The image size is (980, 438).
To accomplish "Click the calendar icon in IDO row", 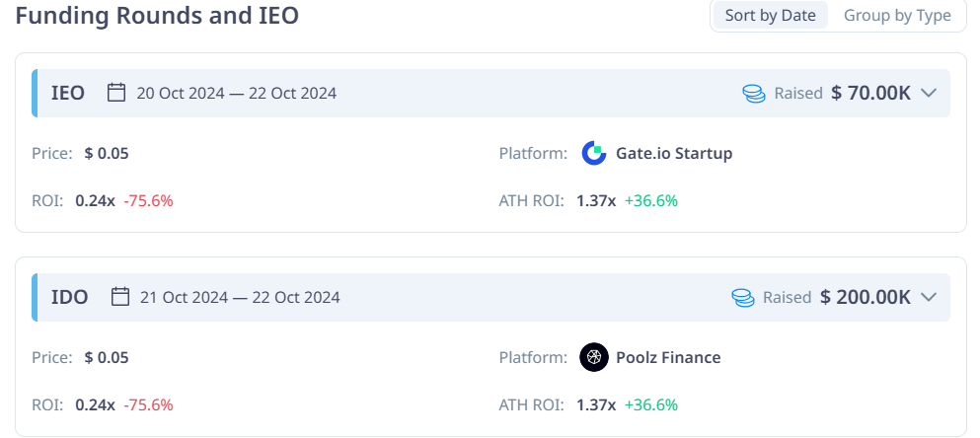I will point(120,296).
